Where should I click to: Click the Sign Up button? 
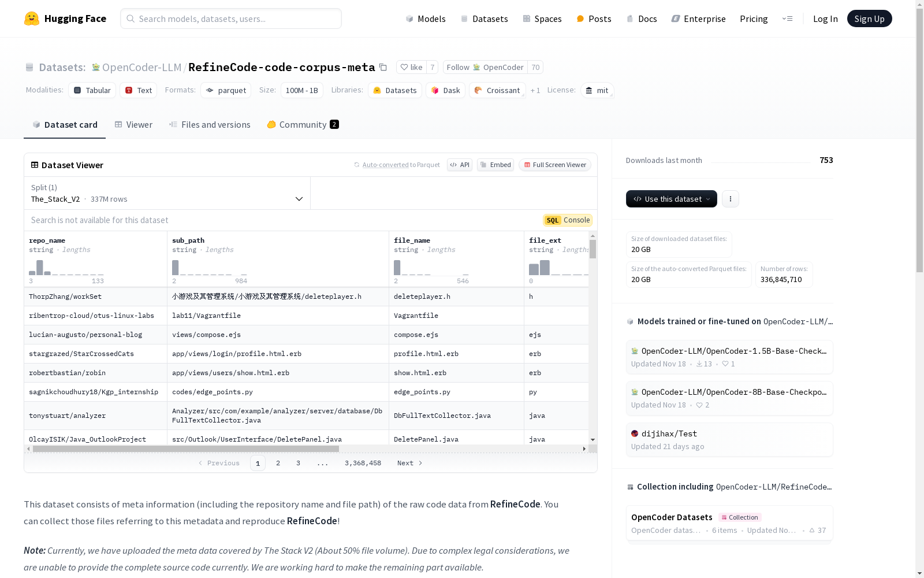(x=869, y=18)
